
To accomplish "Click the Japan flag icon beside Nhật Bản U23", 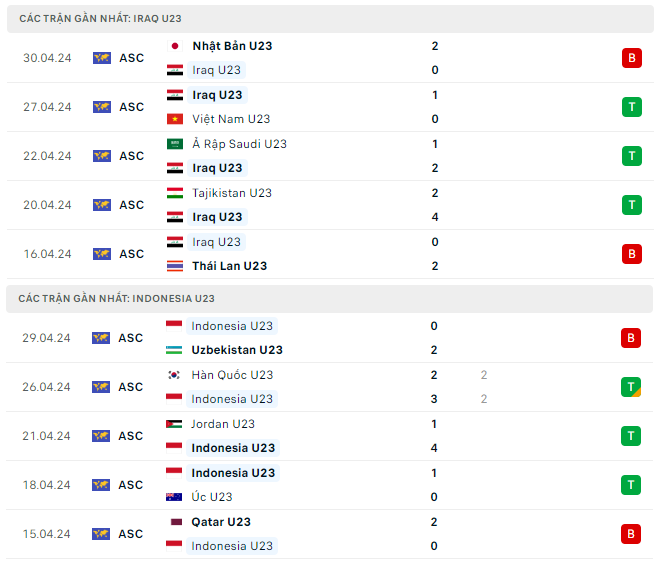I will pyautogui.click(x=175, y=46).
